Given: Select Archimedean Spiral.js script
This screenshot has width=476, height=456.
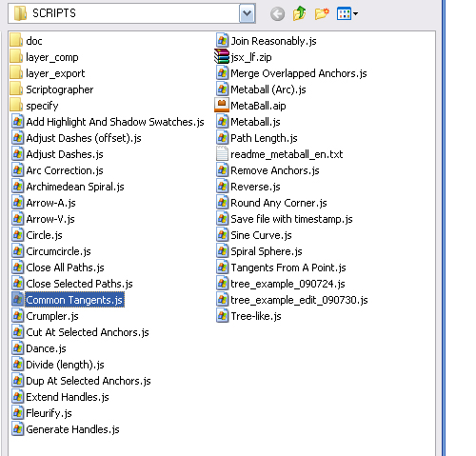Looking at the screenshot, I should pyautogui.click(x=68, y=187).
